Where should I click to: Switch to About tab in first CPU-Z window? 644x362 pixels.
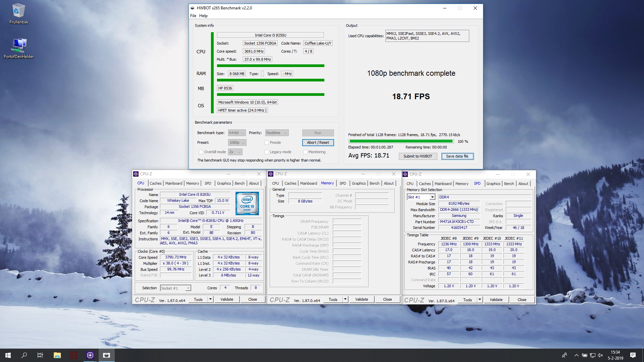254,183
